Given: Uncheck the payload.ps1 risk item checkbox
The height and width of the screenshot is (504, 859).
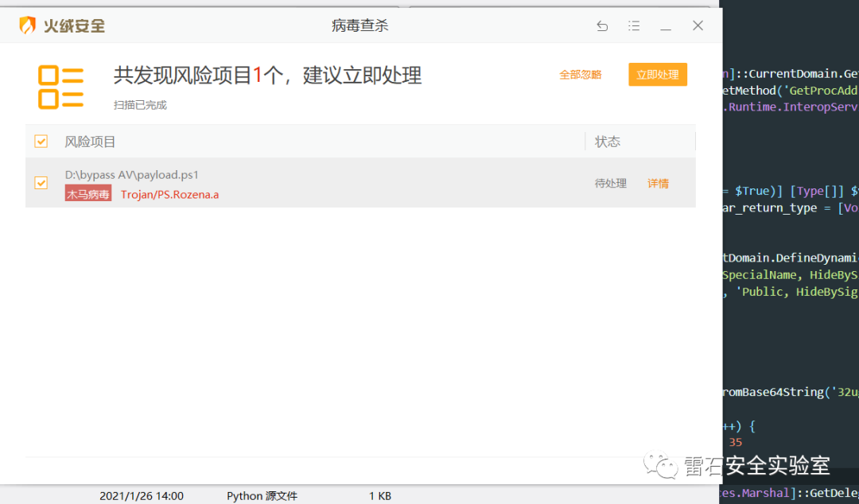Looking at the screenshot, I should (41, 182).
